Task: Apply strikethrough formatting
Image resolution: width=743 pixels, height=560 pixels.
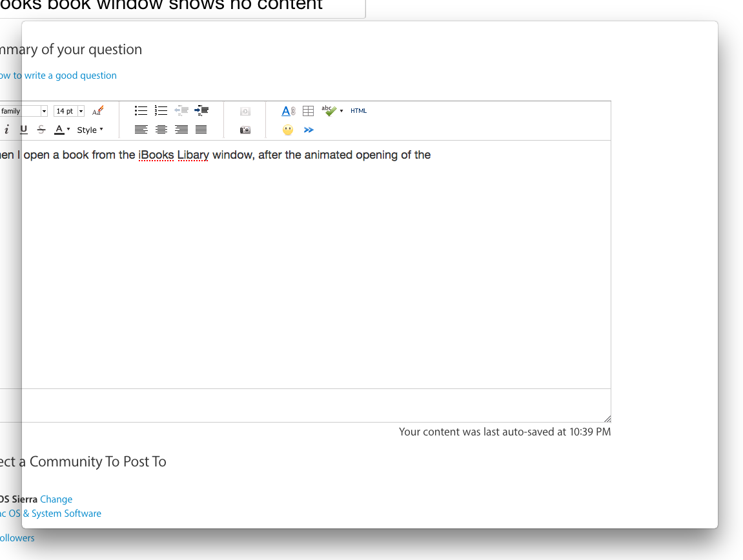Action: tap(41, 129)
